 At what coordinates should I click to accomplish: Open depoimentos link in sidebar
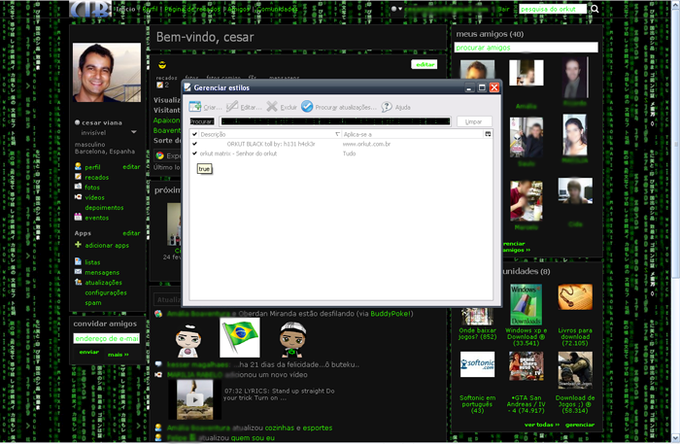[104, 207]
